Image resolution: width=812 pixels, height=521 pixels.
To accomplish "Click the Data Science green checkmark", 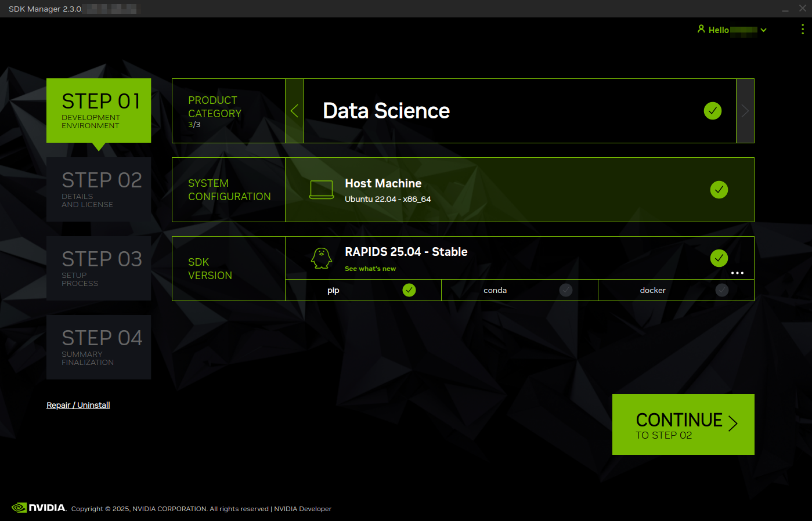I will tap(712, 111).
